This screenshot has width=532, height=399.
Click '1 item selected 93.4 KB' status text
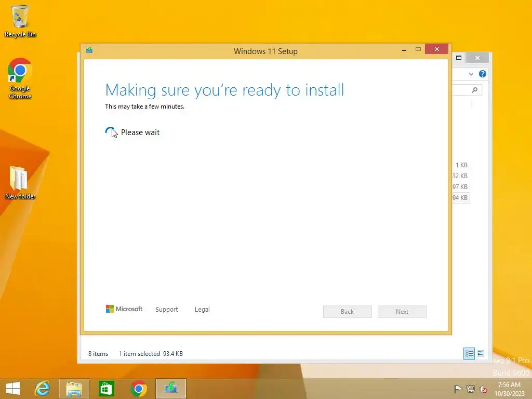[x=151, y=353]
